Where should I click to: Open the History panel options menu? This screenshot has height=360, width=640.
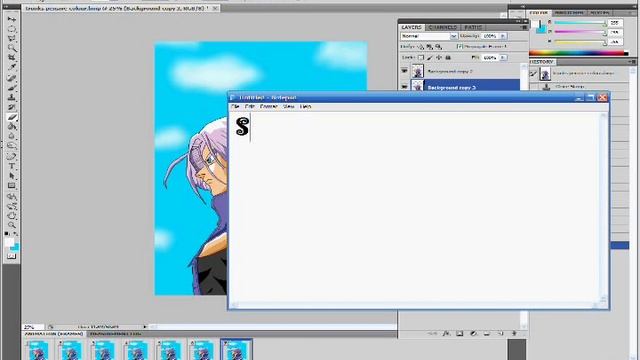[633, 62]
